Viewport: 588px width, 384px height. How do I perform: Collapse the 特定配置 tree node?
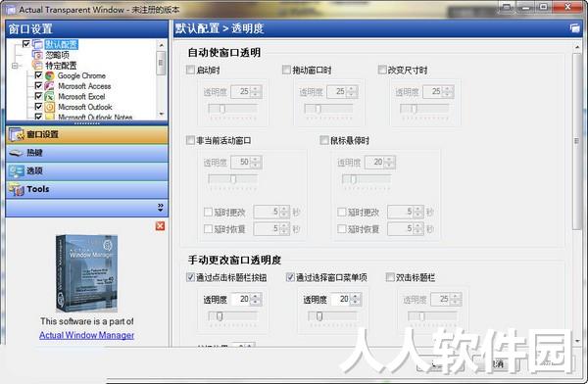tap(15, 66)
